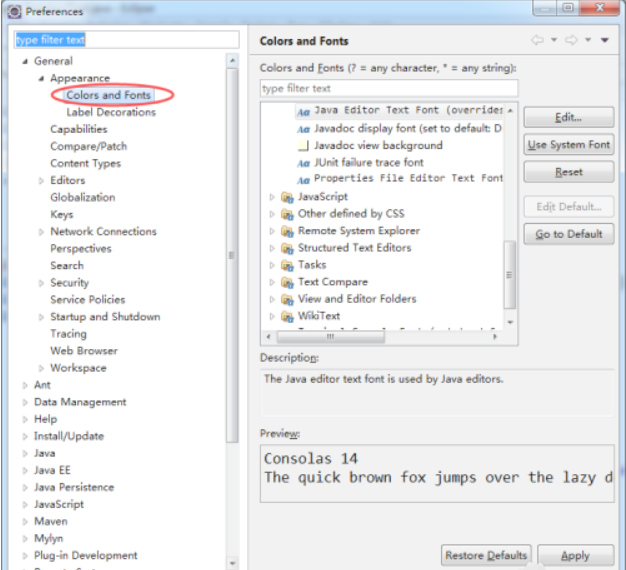Click the forward navigation arrow icon

570,41
